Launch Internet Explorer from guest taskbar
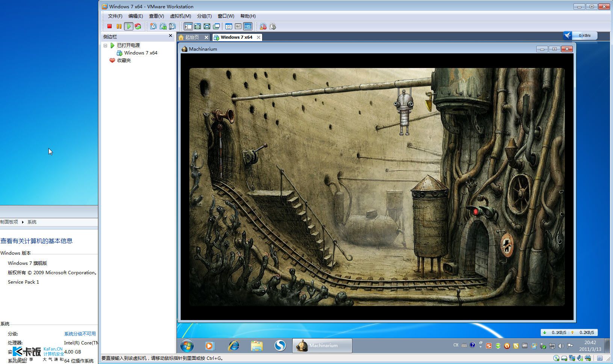The height and width of the screenshot is (364, 613). pos(233,346)
